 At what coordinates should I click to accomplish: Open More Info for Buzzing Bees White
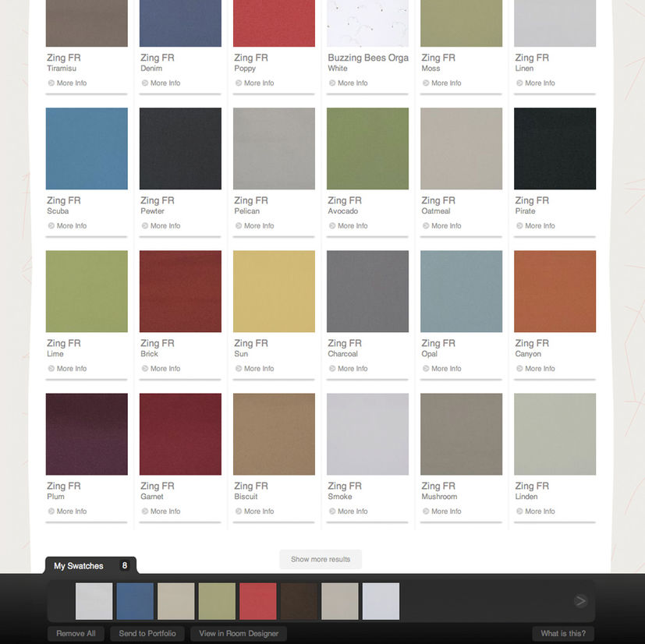pos(352,83)
